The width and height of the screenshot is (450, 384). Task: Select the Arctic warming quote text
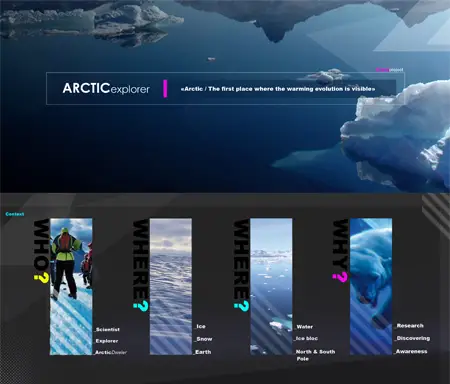click(x=278, y=89)
